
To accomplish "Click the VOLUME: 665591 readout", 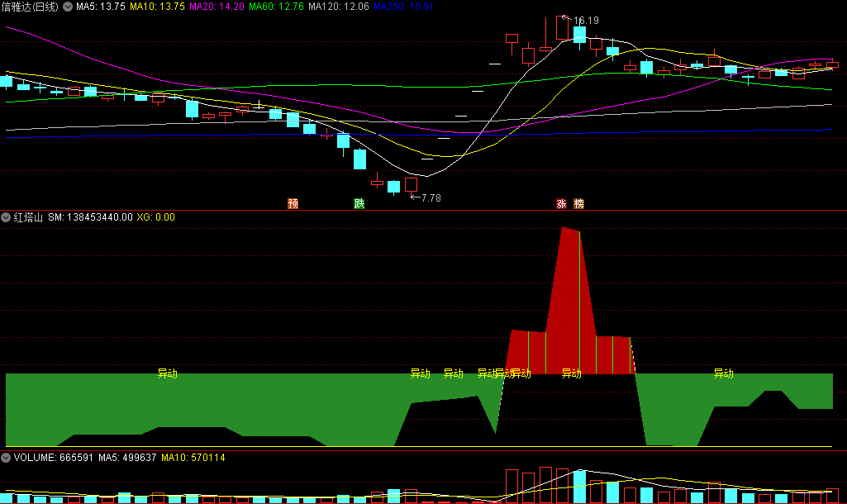I will [x=54, y=458].
